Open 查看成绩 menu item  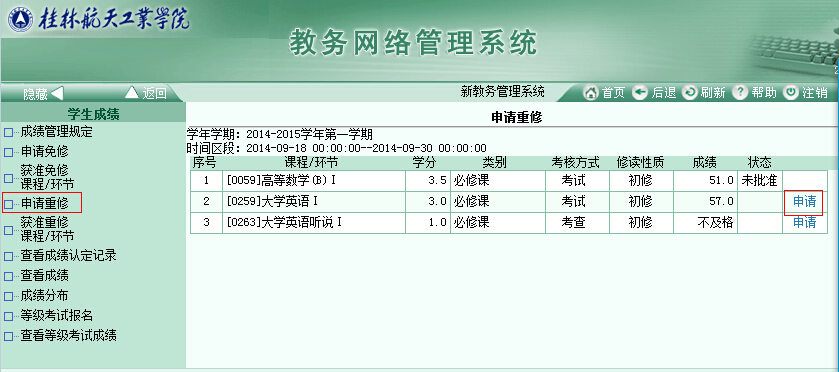pos(44,276)
